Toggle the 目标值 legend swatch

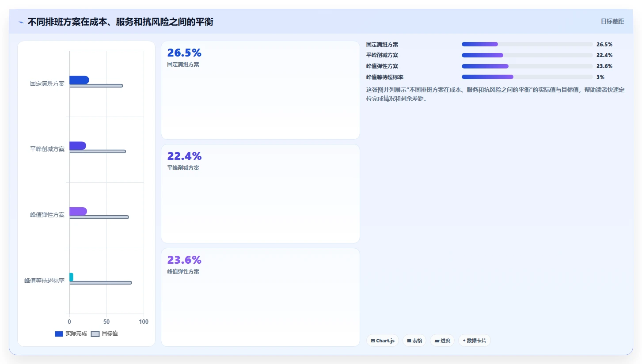pos(95,334)
